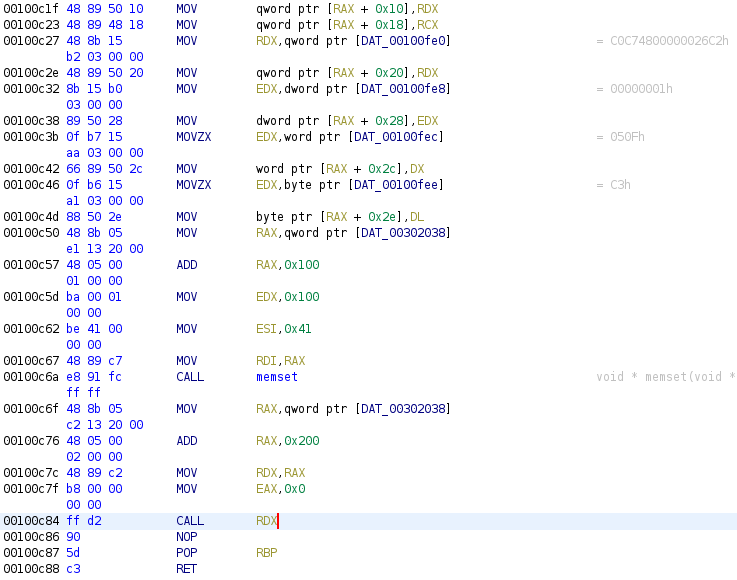The image size is (737, 580).
Task: Select the address 00100c1f
Action: click(x=32, y=9)
